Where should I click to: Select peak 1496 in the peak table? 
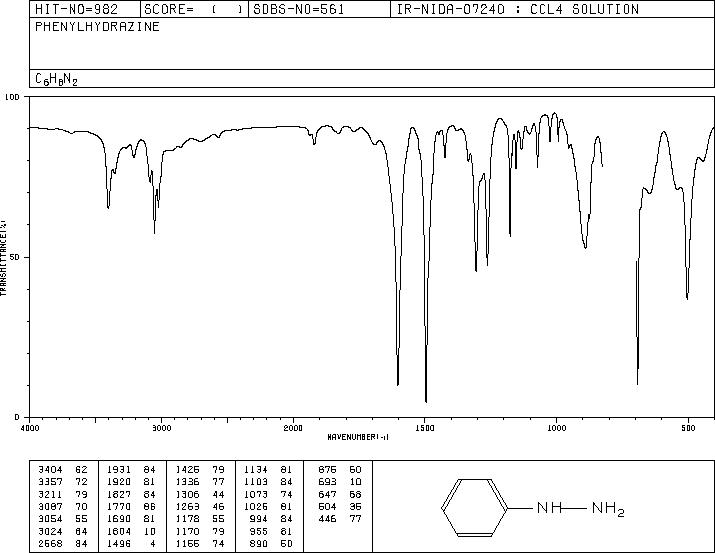click(x=131, y=543)
